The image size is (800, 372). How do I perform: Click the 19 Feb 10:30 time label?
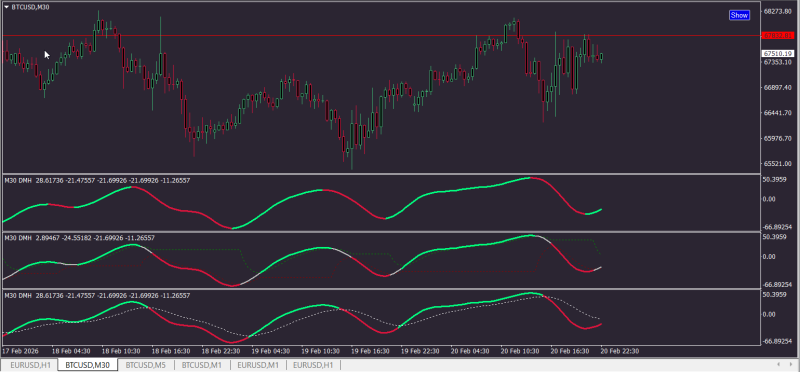point(320,352)
